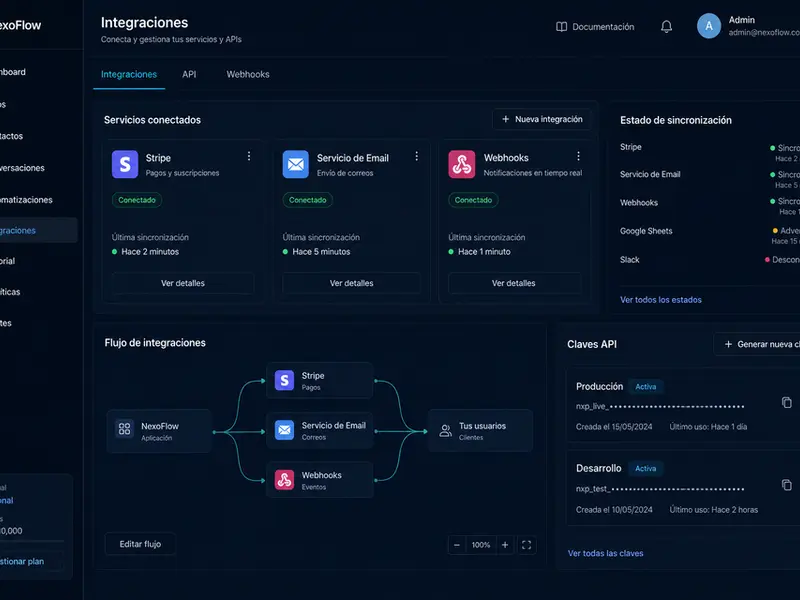Click Conectado badge on Stripe card

click(x=137, y=200)
